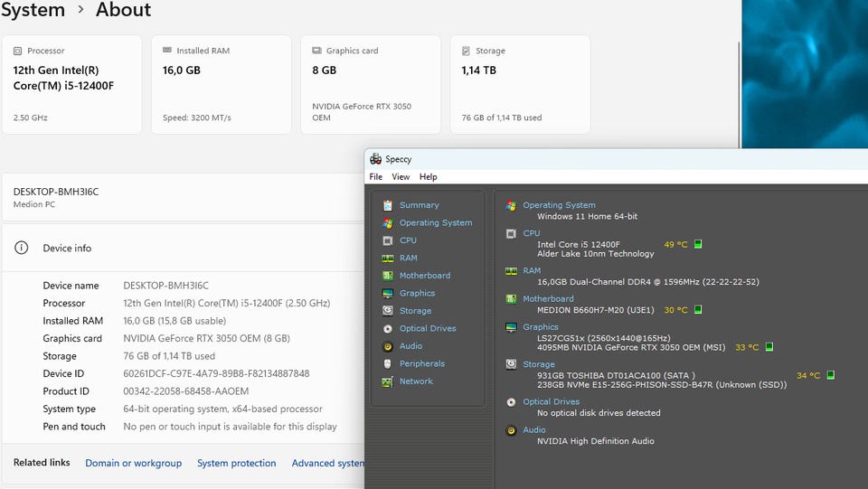Click the green storage temperature indicator next to 34 °C
Image resolution: width=868 pixels, height=489 pixels.
pyautogui.click(x=830, y=375)
